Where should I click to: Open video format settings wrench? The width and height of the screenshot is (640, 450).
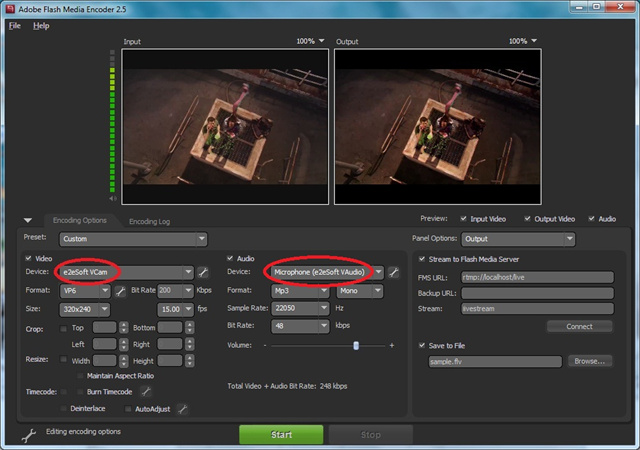point(120,291)
